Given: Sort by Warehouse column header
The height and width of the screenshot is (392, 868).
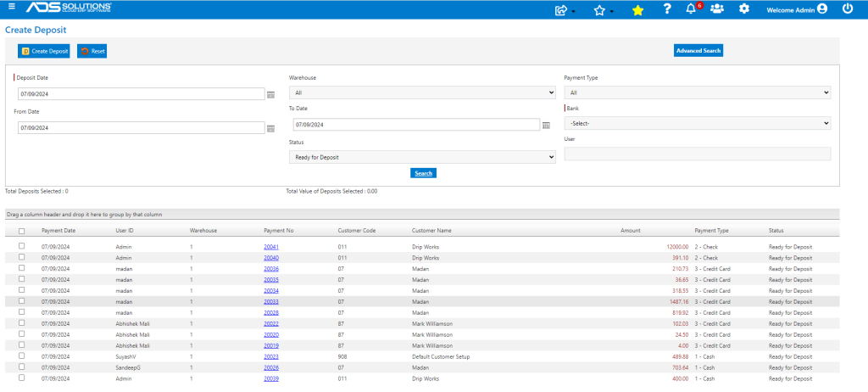Looking at the screenshot, I should (203, 231).
